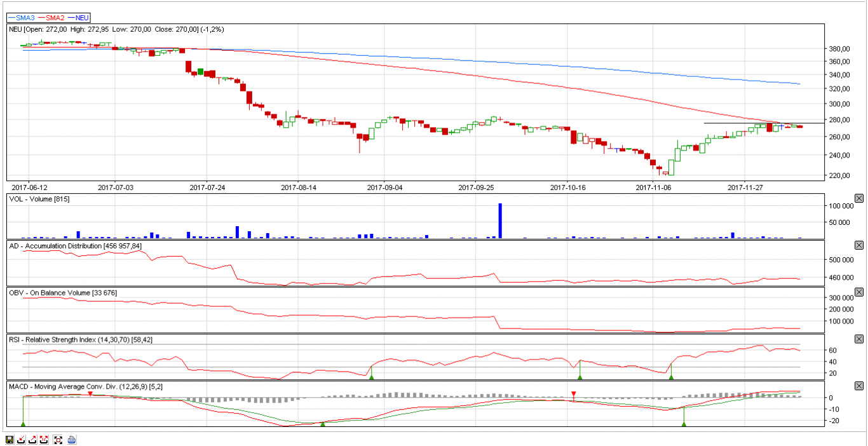Close the MACD indicator panel

[859, 386]
